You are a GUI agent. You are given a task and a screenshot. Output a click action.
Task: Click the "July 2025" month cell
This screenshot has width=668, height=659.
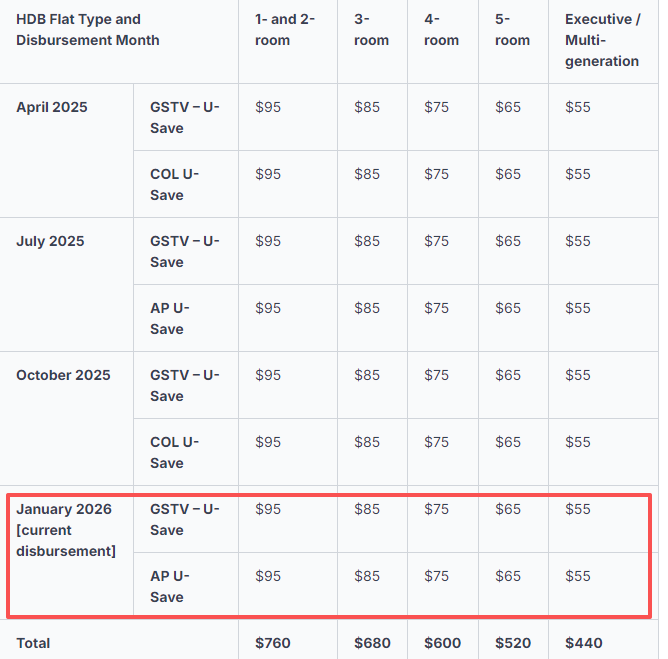pos(50,241)
